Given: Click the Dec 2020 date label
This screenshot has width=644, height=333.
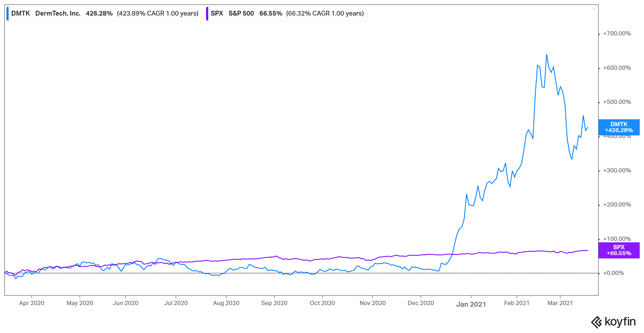Looking at the screenshot, I should click(421, 303).
